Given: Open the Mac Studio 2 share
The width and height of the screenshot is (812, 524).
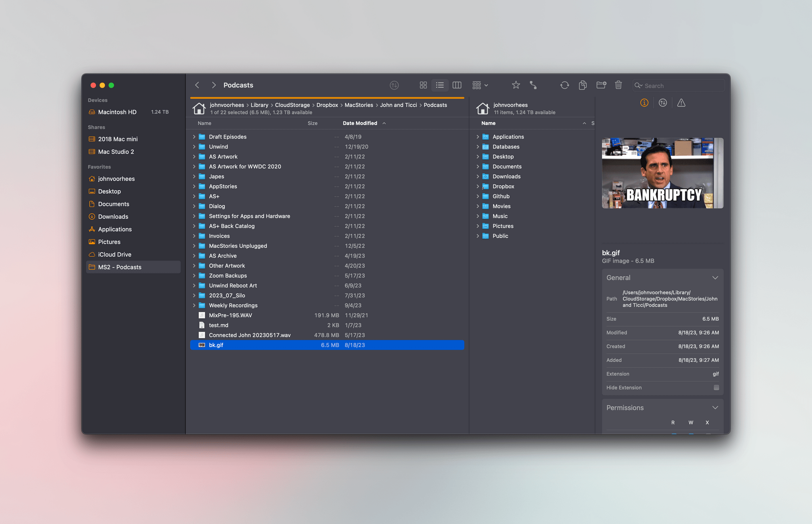Looking at the screenshot, I should [133, 152].
